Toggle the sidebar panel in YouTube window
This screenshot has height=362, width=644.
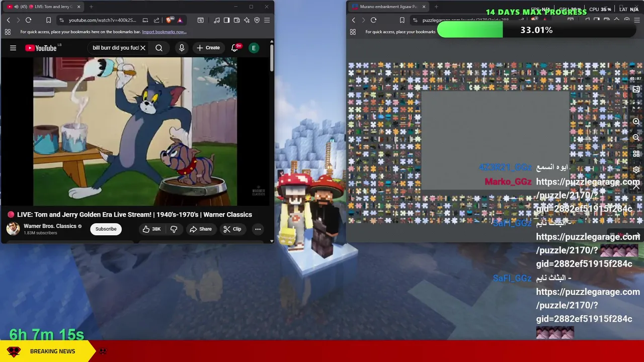pos(226,20)
